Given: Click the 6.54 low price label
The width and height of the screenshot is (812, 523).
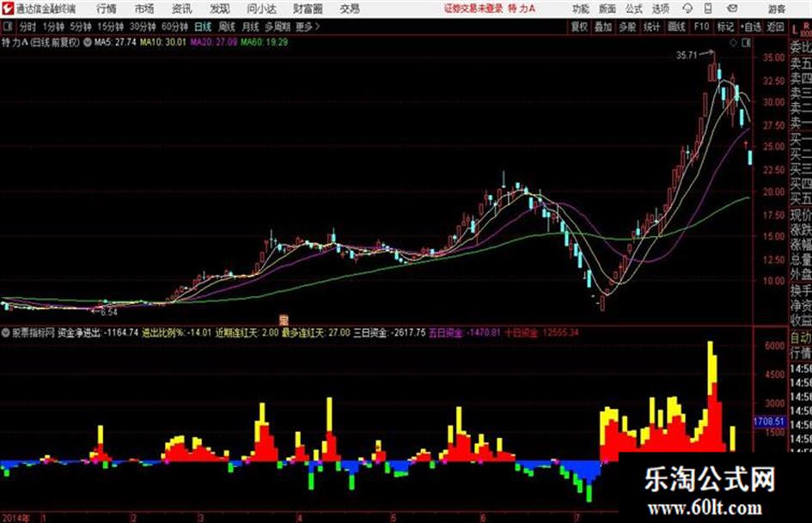Looking at the screenshot, I should pyautogui.click(x=109, y=313).
